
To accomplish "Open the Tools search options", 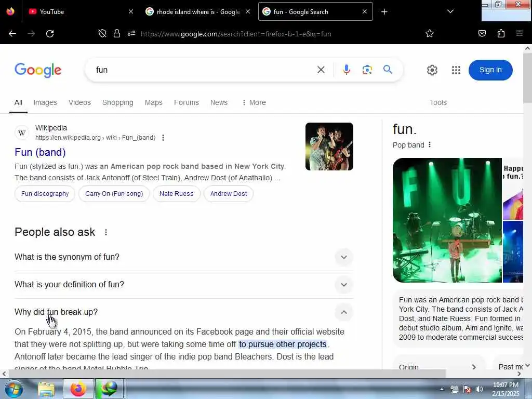I will coord(438,102).
